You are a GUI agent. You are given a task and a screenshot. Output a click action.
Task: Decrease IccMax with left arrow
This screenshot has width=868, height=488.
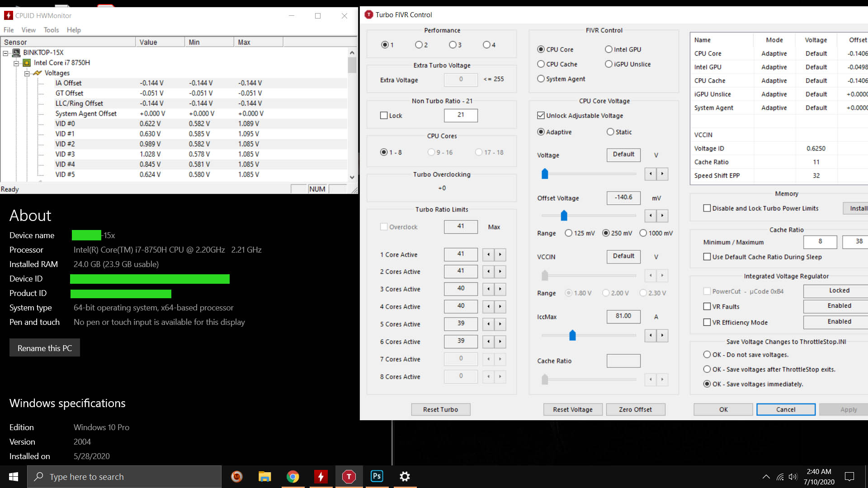click(x=651, y=335)
